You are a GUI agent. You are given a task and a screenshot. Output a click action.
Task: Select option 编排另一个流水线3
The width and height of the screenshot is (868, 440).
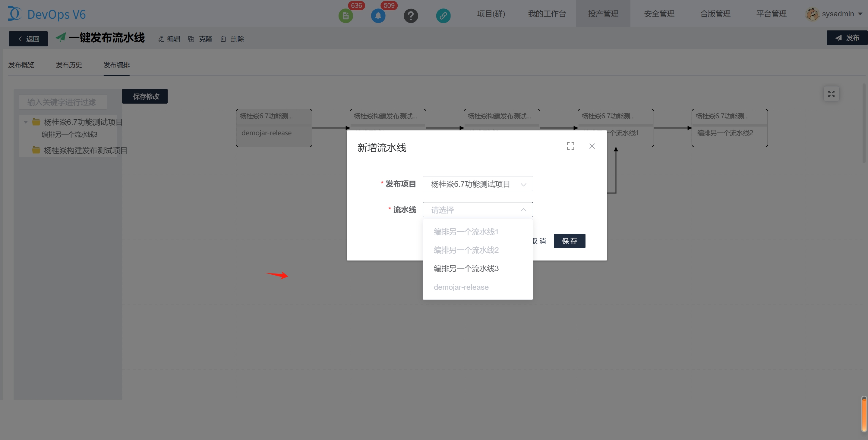click(466, 268)
